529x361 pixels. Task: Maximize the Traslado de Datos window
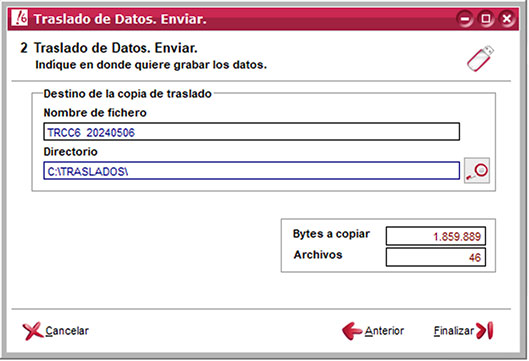(x=486, y=18)
